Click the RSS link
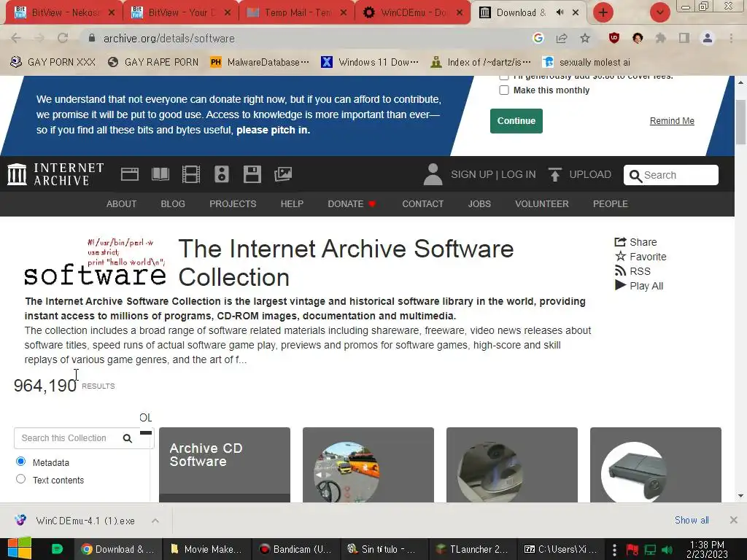747x560 pixels. coord(632,271)
